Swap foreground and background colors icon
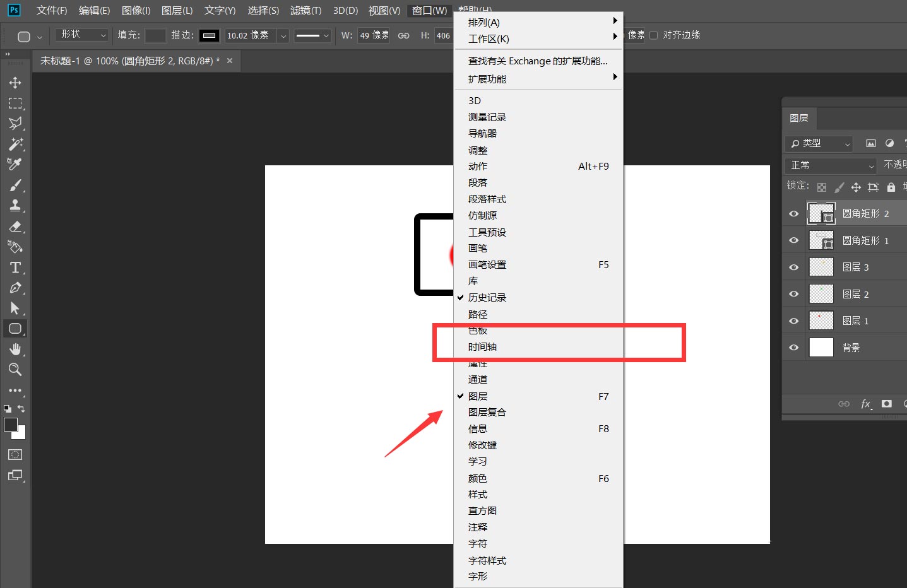907x588 pixels. pyautogui.click(x=21, y=409)
